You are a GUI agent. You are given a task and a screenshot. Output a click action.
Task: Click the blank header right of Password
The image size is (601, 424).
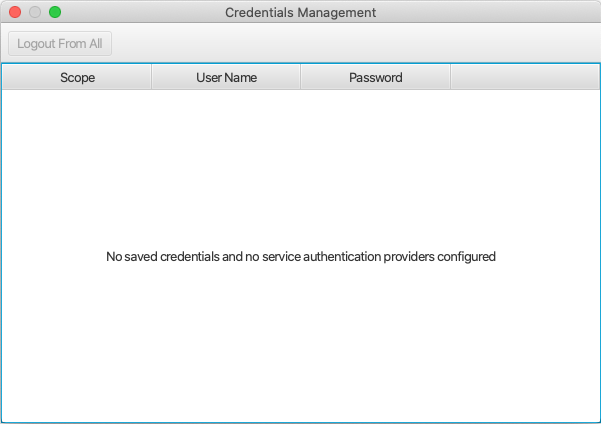pyautogui.click(x=524, y=77)
